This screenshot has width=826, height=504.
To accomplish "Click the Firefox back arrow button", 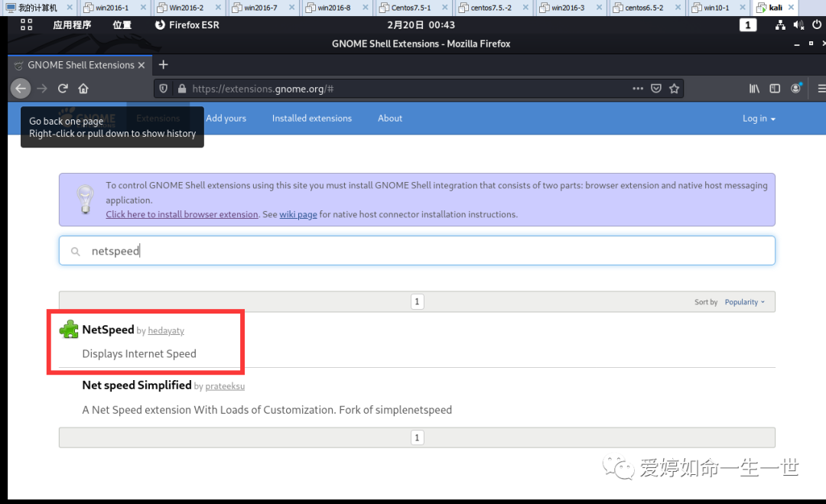I will 21,89.
